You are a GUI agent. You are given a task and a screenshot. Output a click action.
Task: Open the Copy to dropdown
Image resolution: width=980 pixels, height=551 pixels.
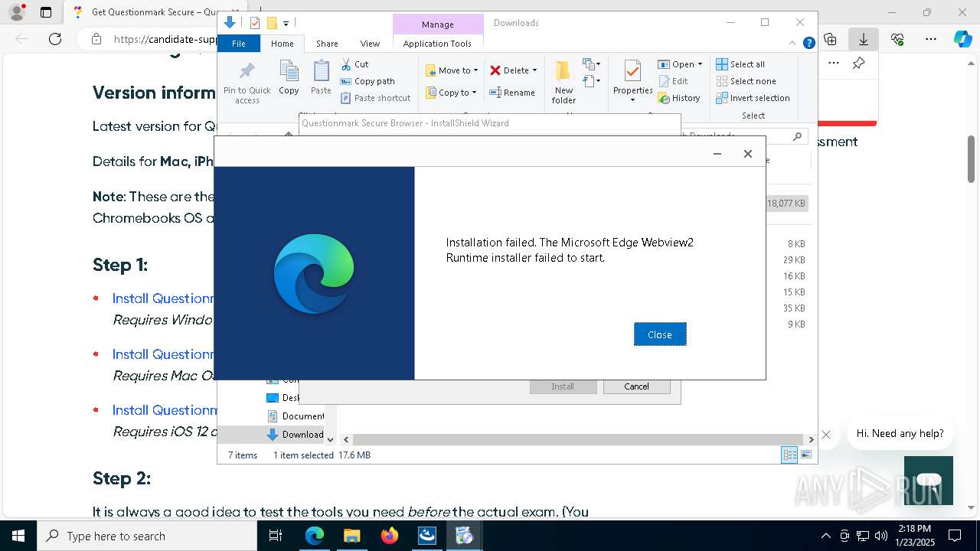point(451,93)
